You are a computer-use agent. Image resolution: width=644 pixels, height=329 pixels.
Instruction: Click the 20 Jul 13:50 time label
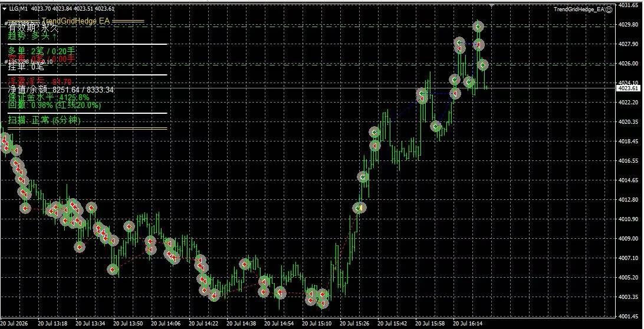coord(128,324)
